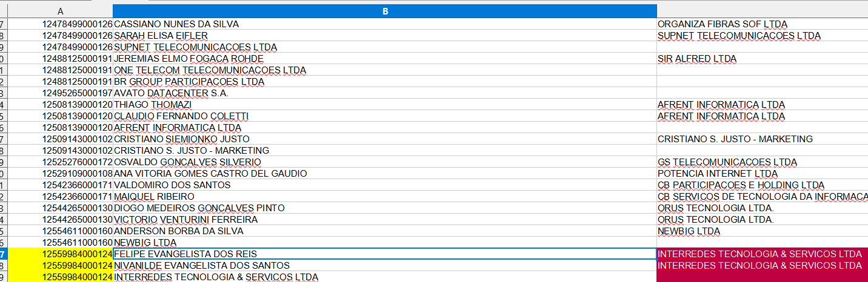
Task: Select cell SARAH ELISA EIFLER
Action: (385, 36)
